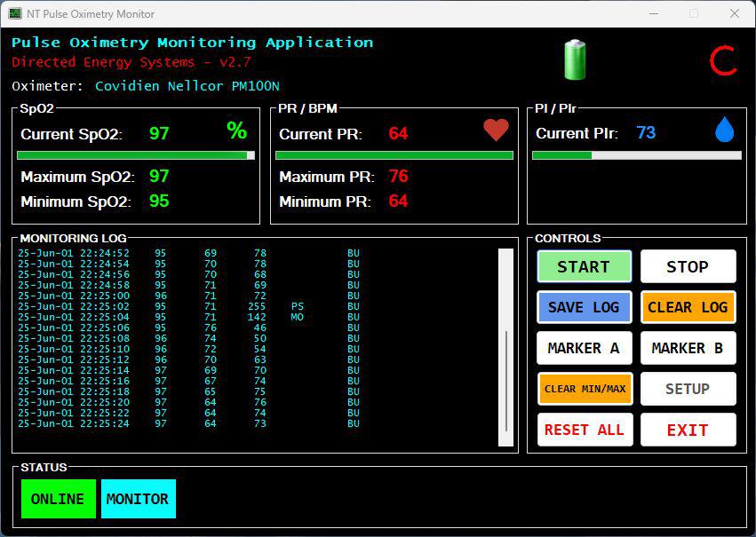Click the green battery status icon

575,59
